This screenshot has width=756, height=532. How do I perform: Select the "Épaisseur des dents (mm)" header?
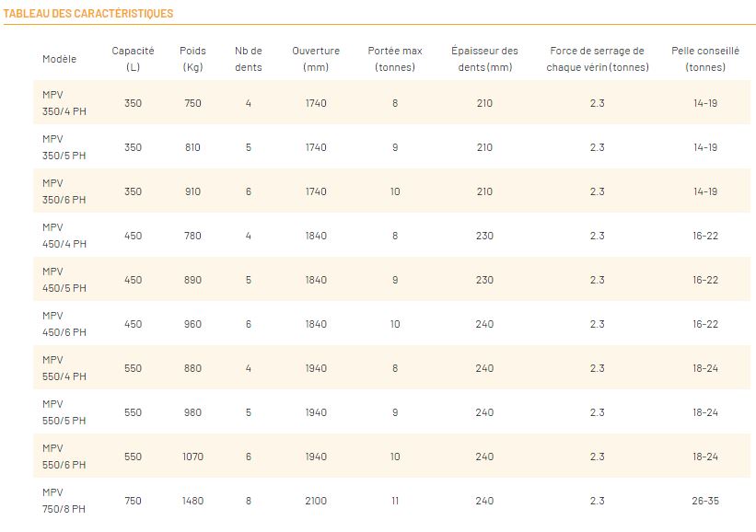coord(484,59)
